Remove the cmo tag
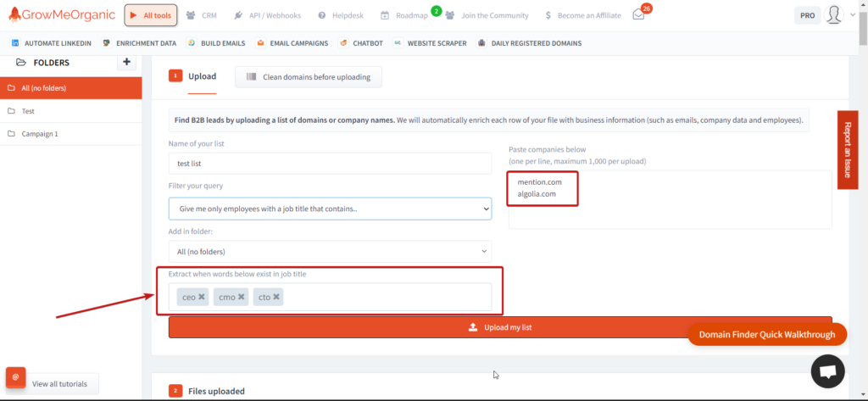The width and height of the screenshot is (868, 401). click(242, 297)
